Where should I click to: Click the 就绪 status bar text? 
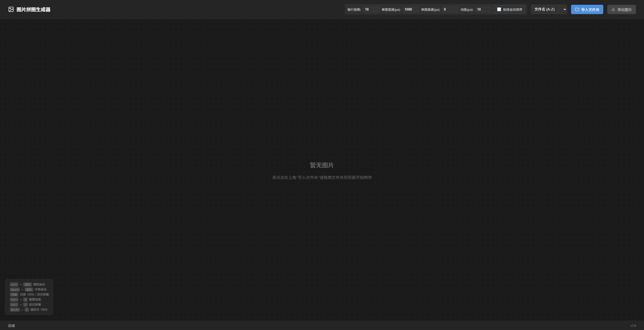tap(11, 325)
